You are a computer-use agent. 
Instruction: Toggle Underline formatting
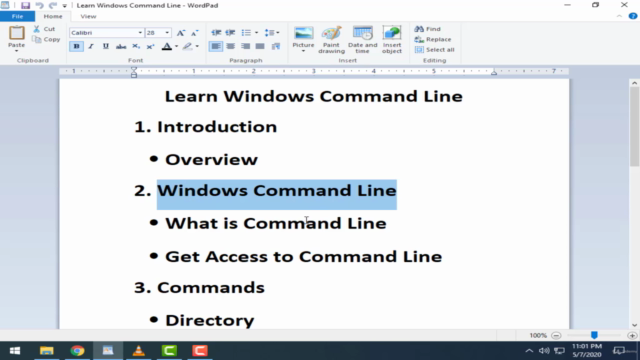pyautogui.click(x=106, y=46)
